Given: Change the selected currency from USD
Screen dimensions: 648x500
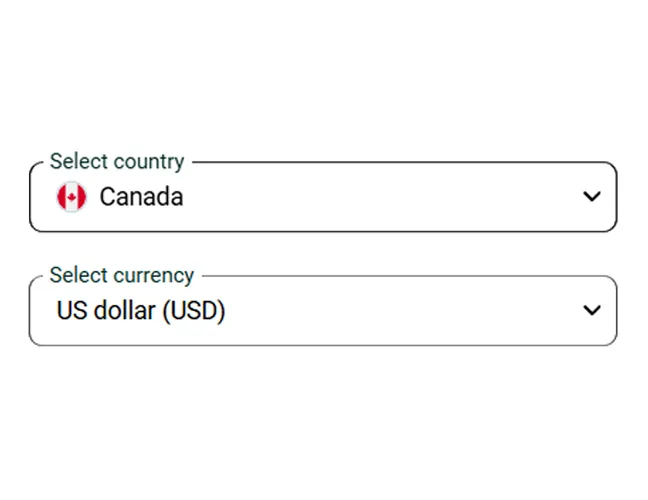Looking at the screenshot, I should click(322, 311).
